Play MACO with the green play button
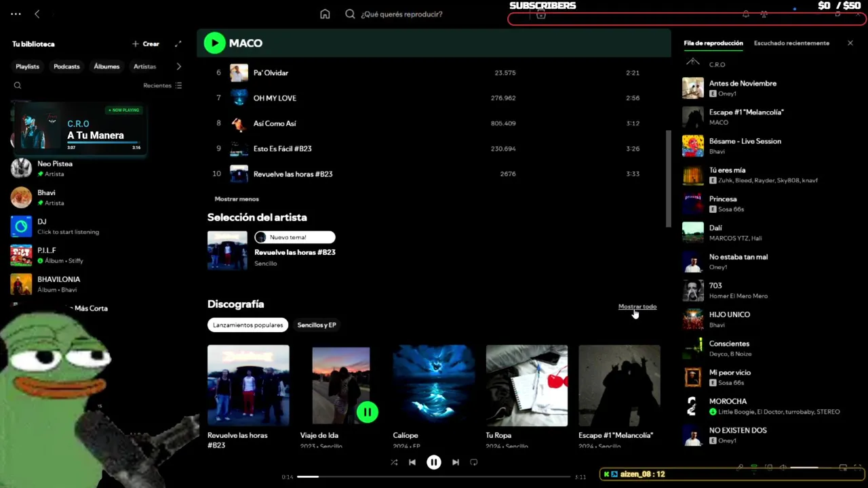This screenshot has height=488, width=868. point(214,43)
